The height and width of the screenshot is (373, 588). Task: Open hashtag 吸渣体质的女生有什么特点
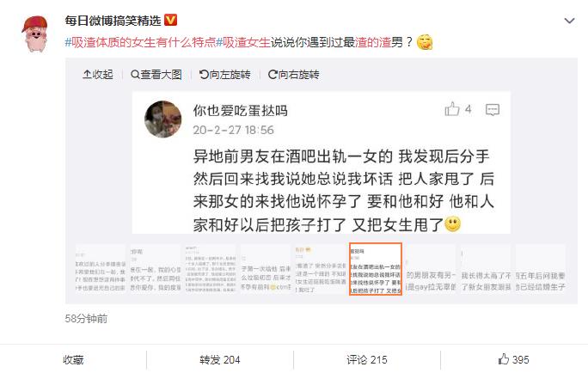pyautogui.click(x=141, y=42)
